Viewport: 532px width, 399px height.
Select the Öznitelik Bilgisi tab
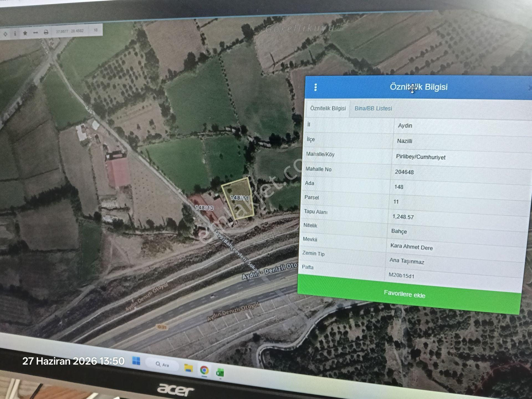coord(328,108)
